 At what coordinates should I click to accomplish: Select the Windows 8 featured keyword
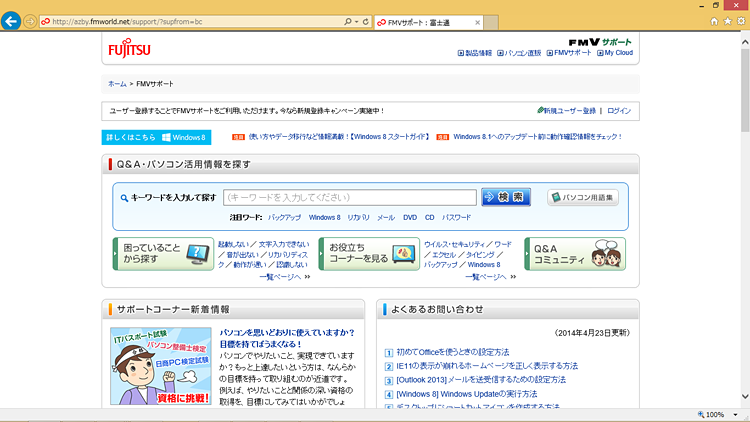pos(324,217)
